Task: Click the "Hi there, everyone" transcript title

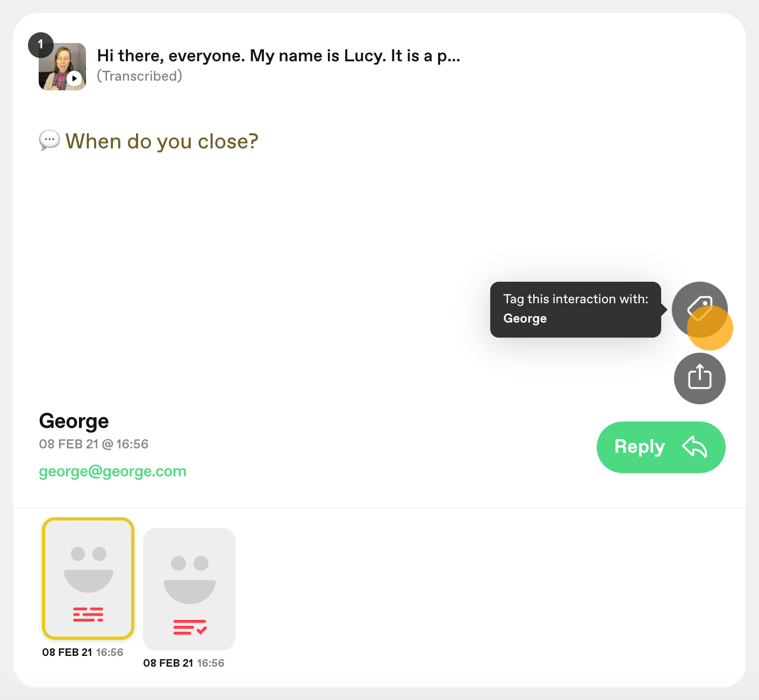Action: pyautogui.click(x=278, y=56)
